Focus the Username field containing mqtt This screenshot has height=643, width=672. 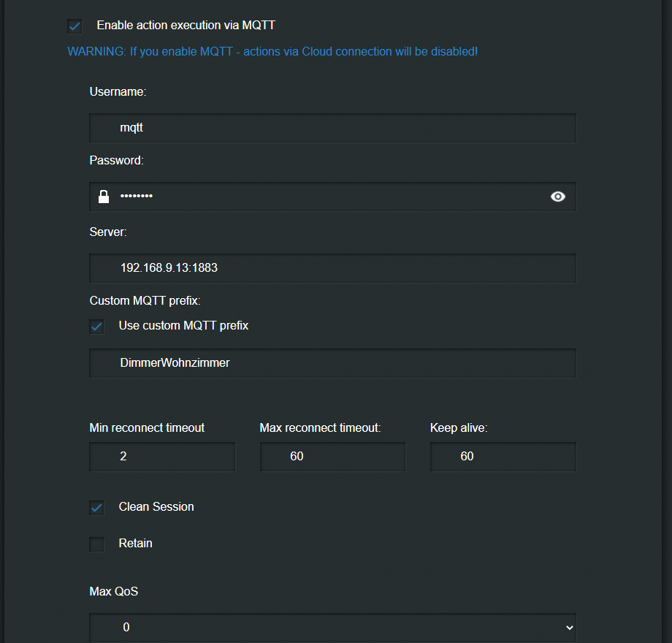click(x=332, y=128)
